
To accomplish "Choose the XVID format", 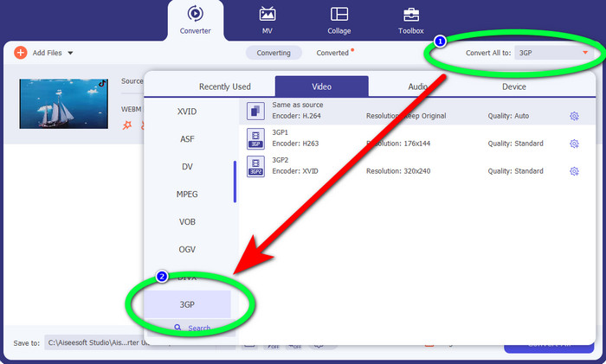I will tap(187, 112).
